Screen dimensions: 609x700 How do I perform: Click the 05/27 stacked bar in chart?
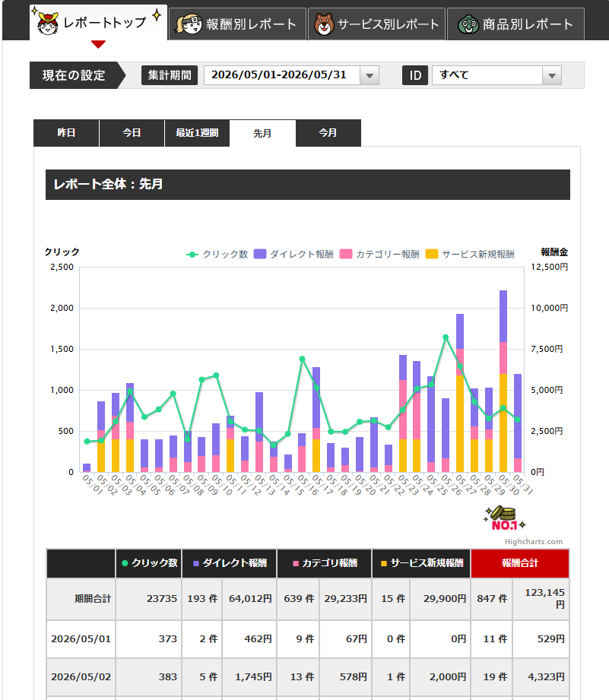click(x=460, y=393)
